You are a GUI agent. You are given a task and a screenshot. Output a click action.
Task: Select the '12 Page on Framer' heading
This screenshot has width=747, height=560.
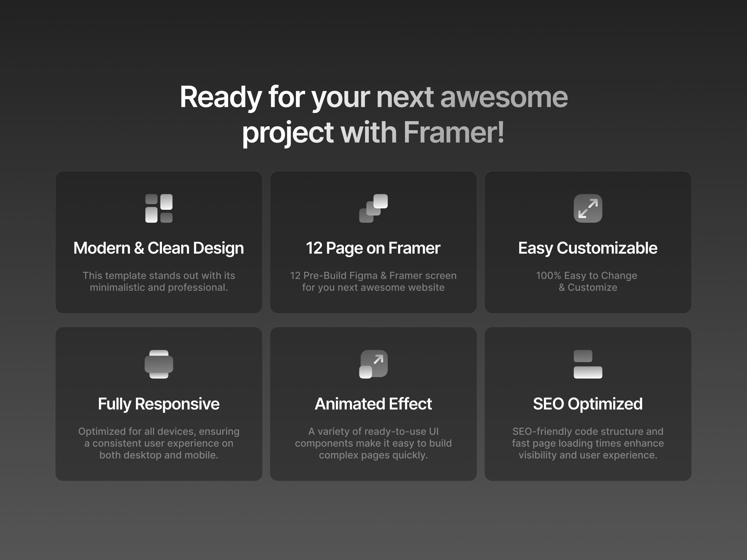click(x=373, y=248)
